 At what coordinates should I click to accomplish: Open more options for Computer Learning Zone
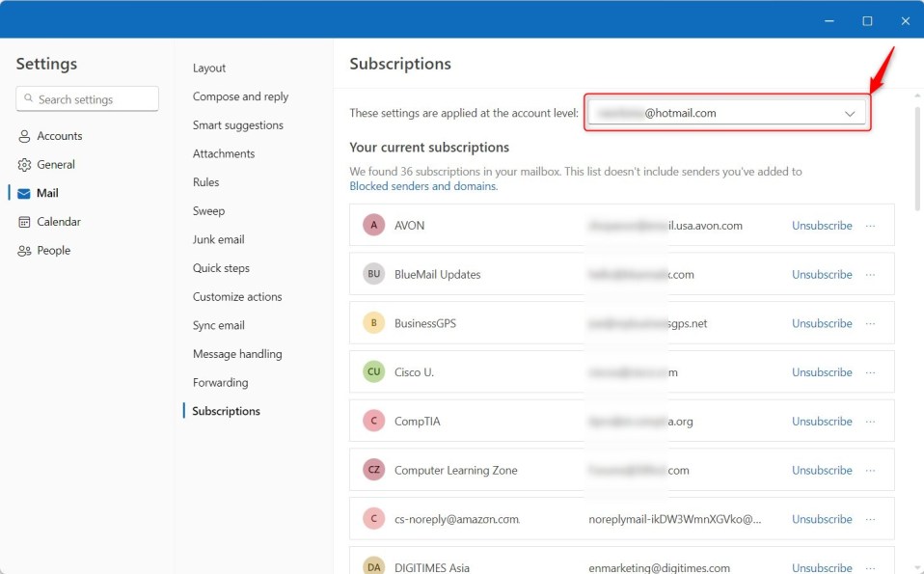coord(870,470)
